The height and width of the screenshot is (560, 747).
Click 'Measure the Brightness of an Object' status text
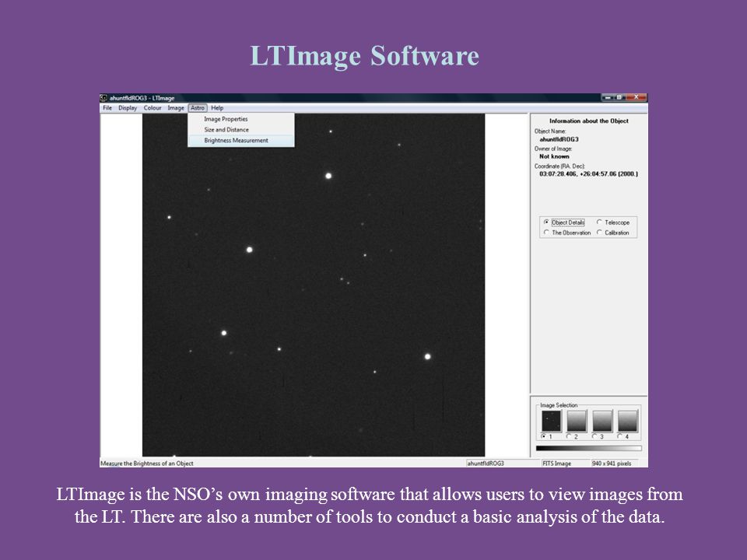[x=147, y=464]
